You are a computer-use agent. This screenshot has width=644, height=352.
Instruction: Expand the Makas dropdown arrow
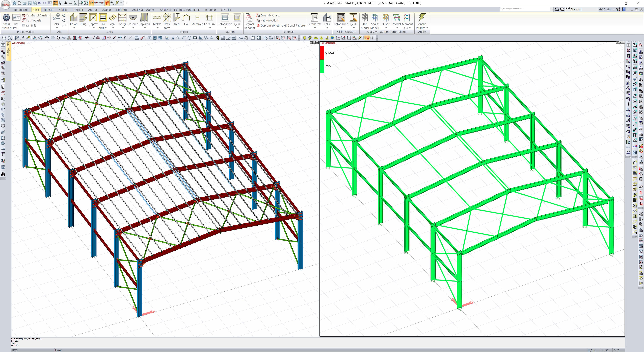157,28
